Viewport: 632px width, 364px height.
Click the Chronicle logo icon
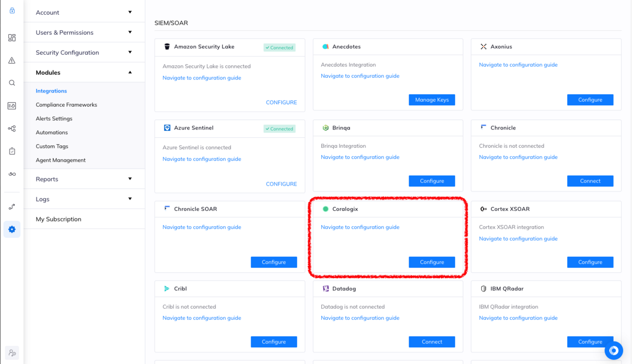(483, 127)
